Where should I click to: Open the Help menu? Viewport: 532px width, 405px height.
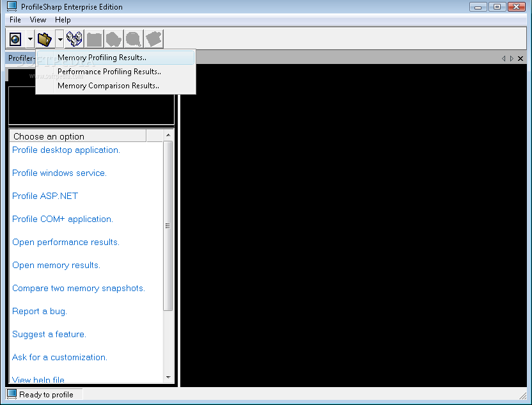[x=63, y=20]
